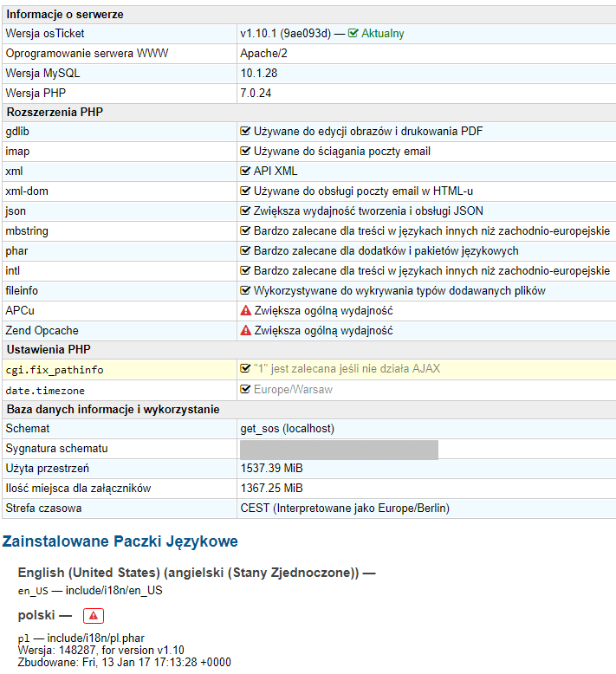Click the Wersja MySQL label
The height and width of the screenshot is (674, 616).
pos(42,73)
